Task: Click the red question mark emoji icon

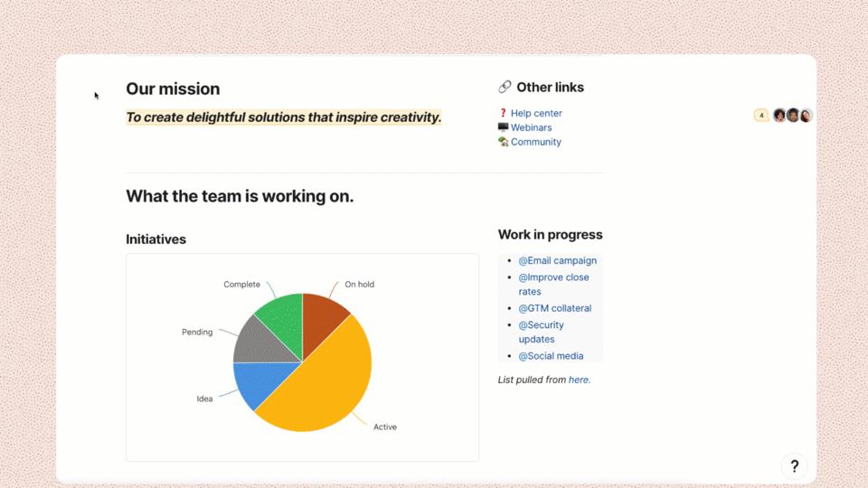Action: (x=504, y=114)
